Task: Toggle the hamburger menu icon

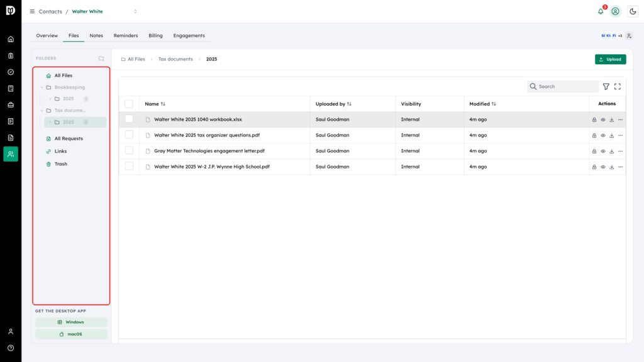Action: (x=32, y=11)
